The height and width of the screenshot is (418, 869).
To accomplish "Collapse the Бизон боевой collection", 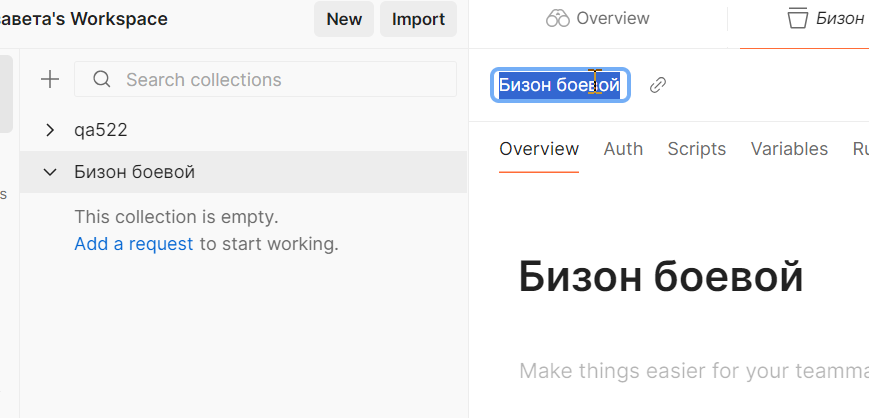I will pyautogui.click(x=50, y=172).
